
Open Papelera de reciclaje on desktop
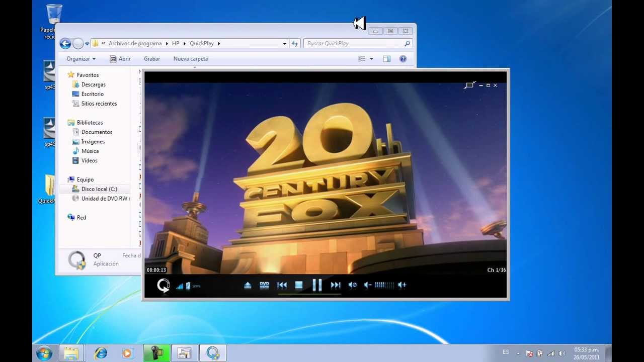click(54, 22)
